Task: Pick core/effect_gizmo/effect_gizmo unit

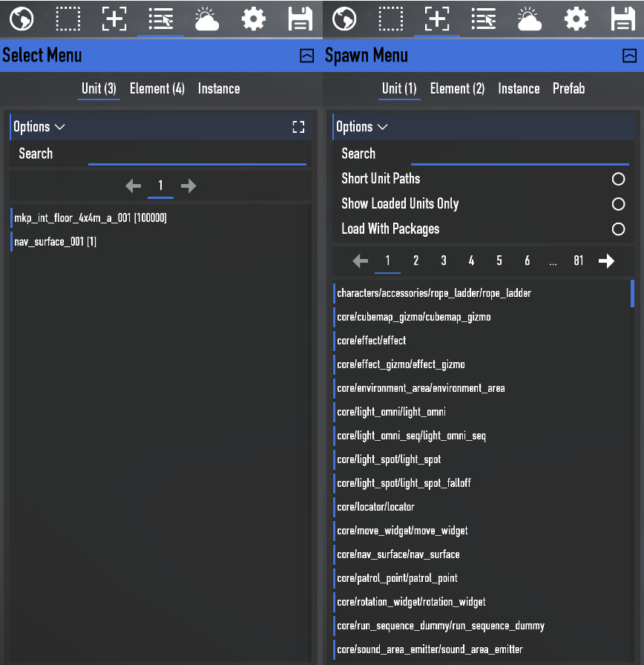Action: (x=482, y=364)
